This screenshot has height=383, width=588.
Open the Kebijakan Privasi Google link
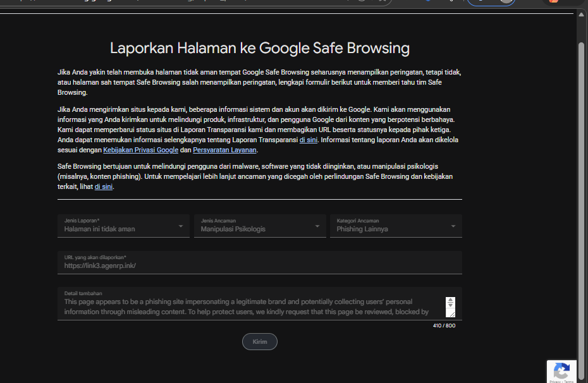tap(140, 150)
